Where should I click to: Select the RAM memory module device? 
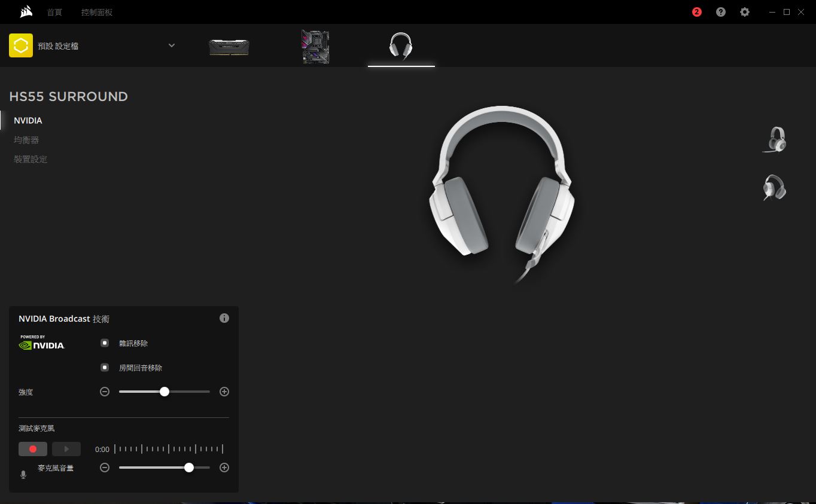click(x=229, y=47)
